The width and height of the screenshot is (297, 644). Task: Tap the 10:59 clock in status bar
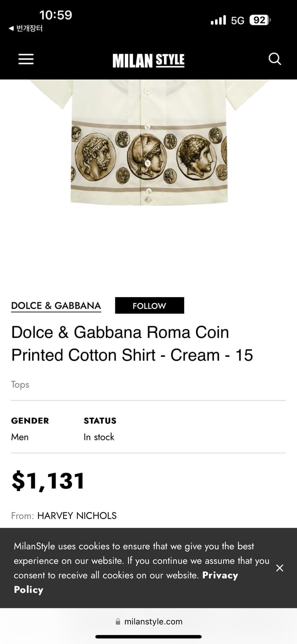[x=56, y=15]
